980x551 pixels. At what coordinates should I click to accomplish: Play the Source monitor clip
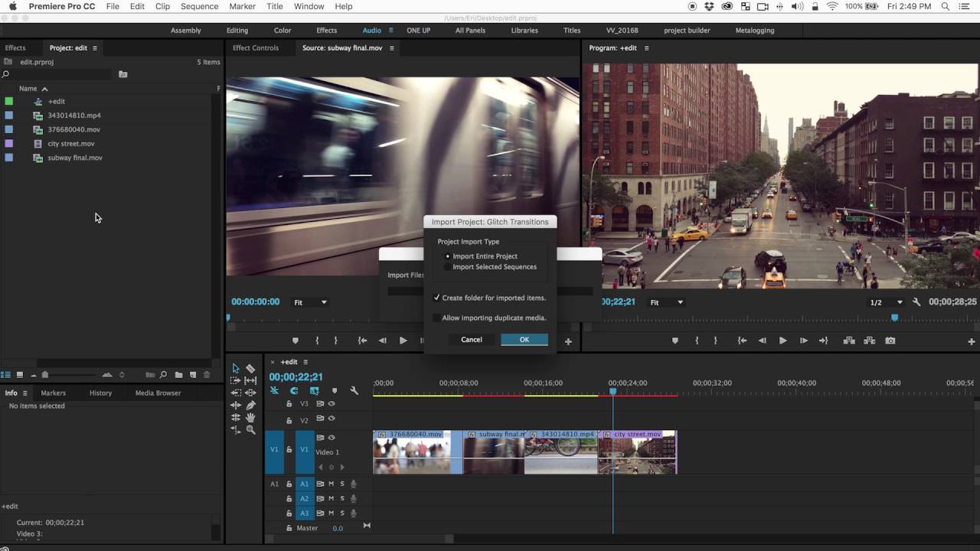(x=403, y=341)
